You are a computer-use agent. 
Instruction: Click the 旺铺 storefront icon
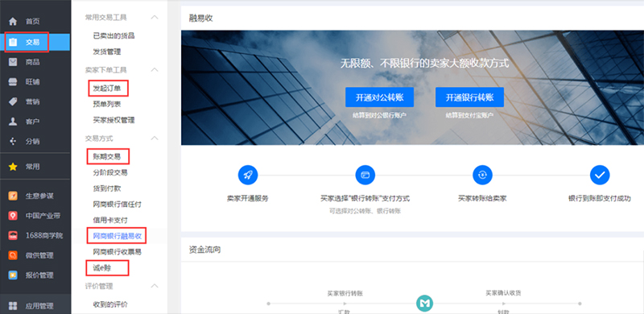point(13,82)
